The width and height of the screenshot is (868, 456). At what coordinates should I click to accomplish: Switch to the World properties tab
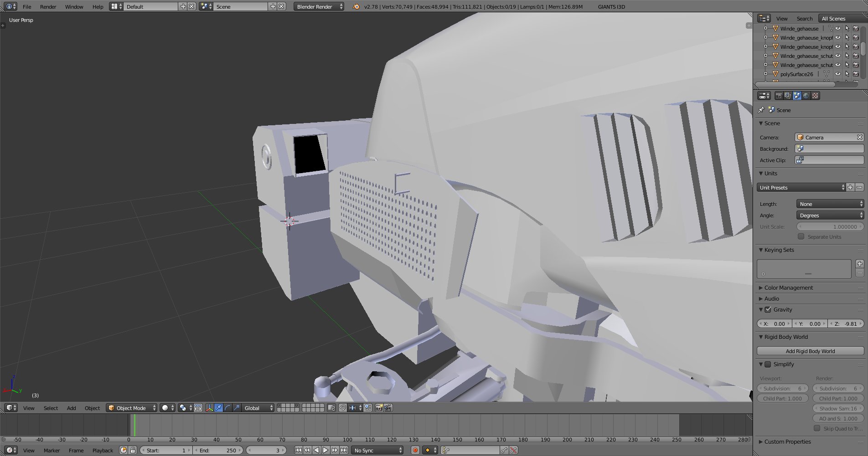[x=806, y=96]
